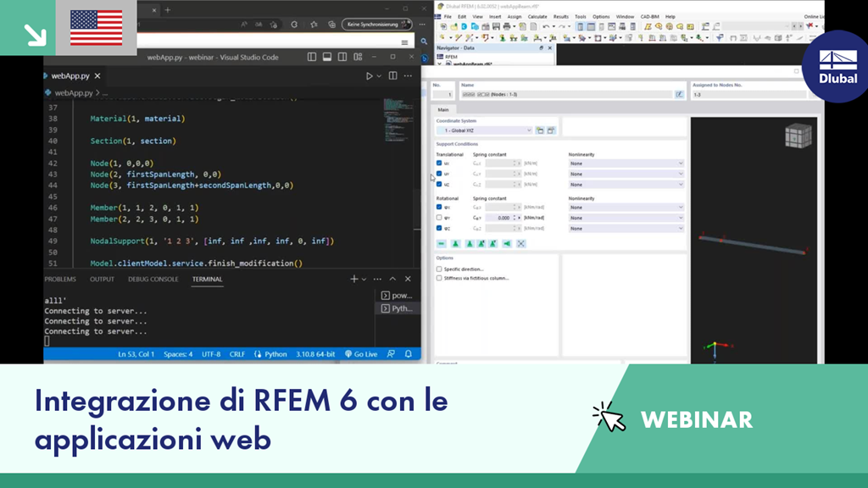Toggle the uY translational support checkbox
The height and width of the screenshot is (488, 868).
[x=439, y=174]
